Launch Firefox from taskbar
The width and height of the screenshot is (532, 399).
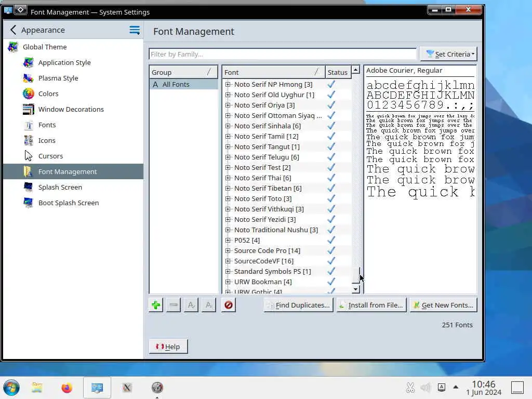pos(67,388)
